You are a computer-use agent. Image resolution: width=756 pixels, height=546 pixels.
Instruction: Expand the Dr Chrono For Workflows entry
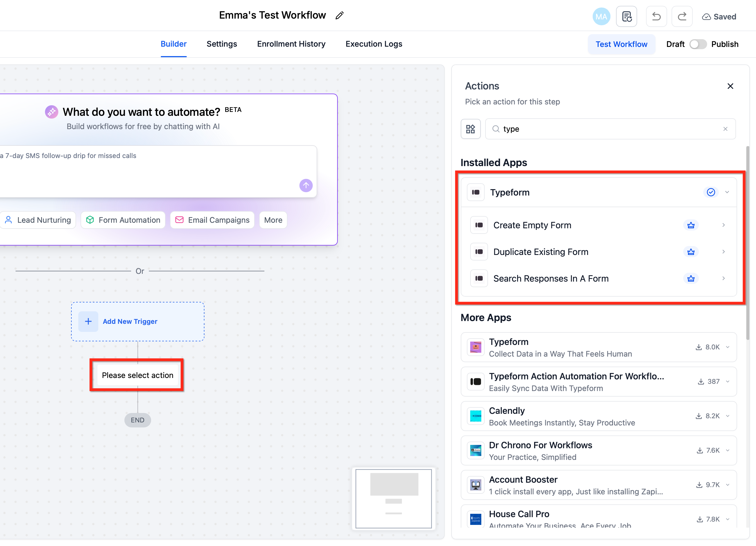click(x=727, y=450)
